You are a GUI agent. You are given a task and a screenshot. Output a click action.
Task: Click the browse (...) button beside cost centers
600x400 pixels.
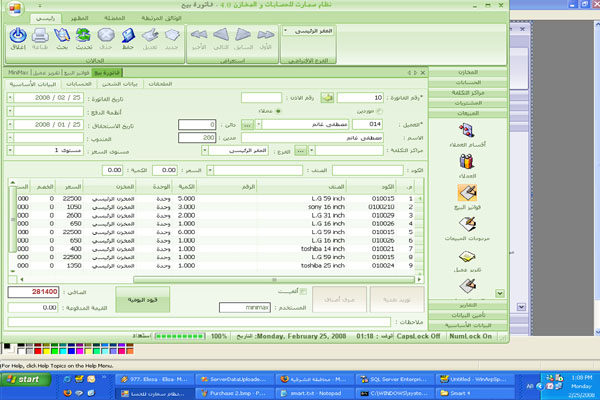point(300,151)
